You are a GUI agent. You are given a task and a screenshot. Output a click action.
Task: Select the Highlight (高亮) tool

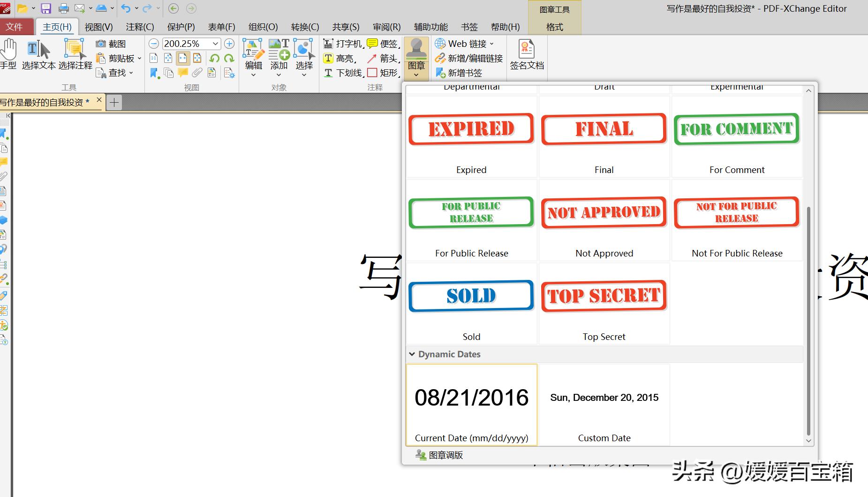(340, 59)
